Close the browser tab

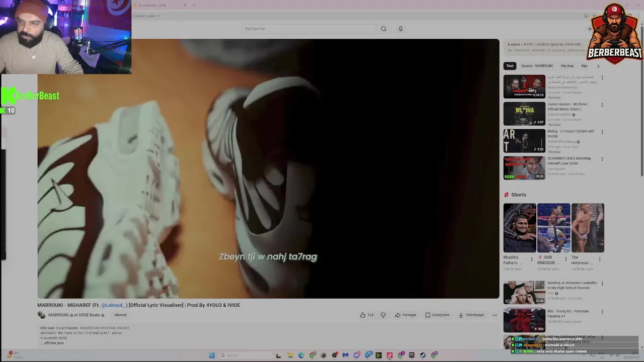point(185,5)
